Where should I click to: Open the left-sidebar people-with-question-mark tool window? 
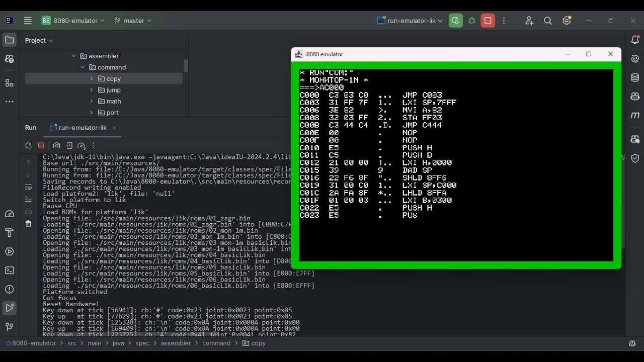coord(9,59)
